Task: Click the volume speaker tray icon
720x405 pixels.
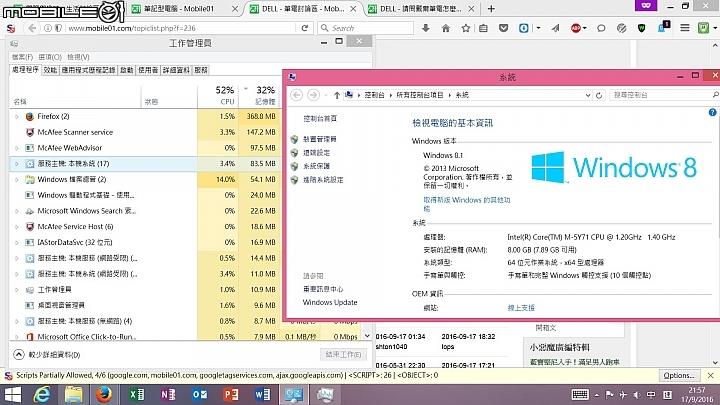Action: coord(636,394)
